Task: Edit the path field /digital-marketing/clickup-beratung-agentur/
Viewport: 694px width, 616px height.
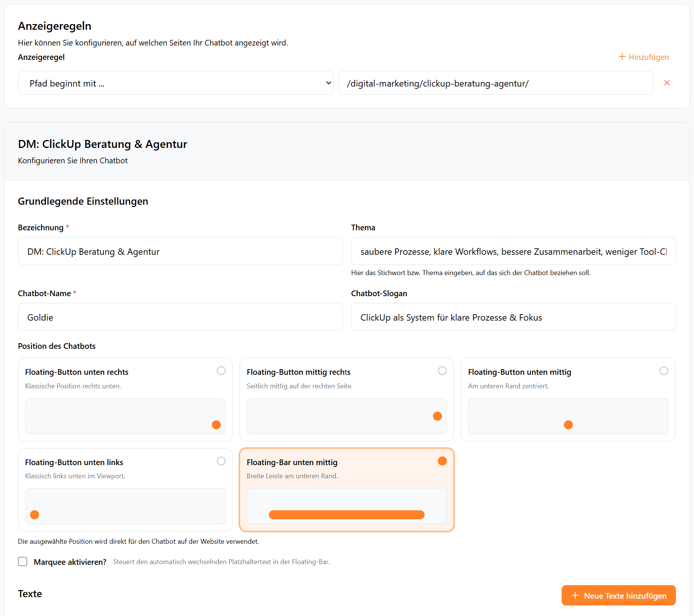Action: [495, 83]
